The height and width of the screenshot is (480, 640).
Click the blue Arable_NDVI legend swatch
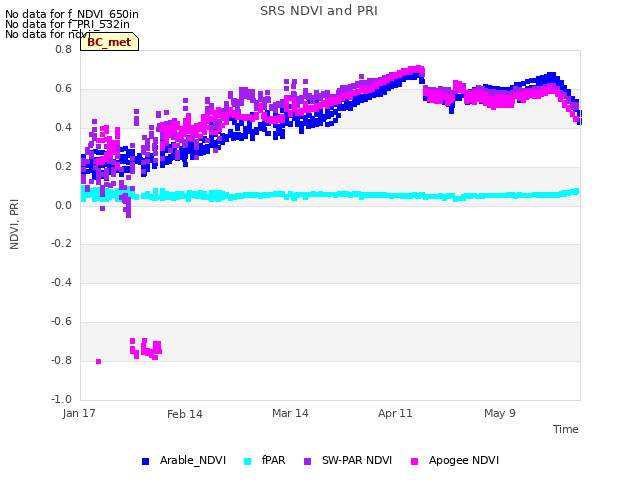pos(145,461)
